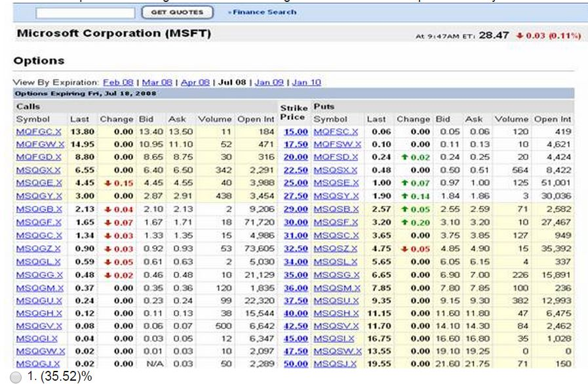Open call option MQFGW.X
Image resolution: width=588 pixels, height=384 pixels.
coord(40,144)
